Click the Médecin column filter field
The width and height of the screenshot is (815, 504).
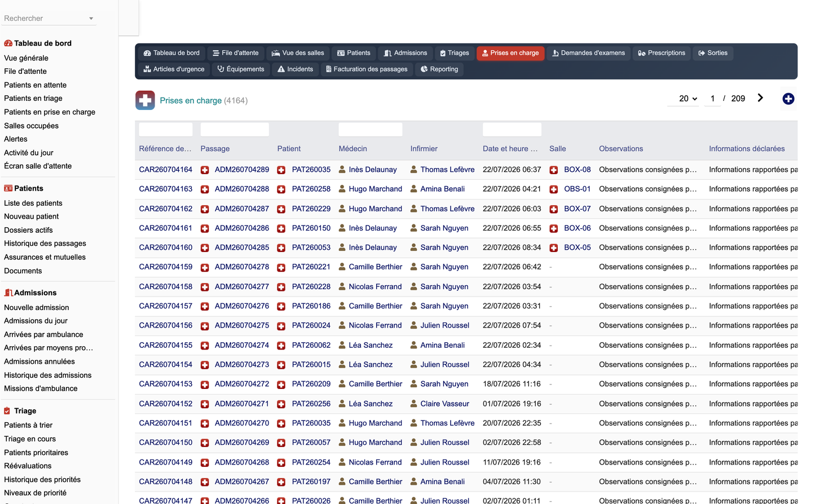[x=371, y=130]
